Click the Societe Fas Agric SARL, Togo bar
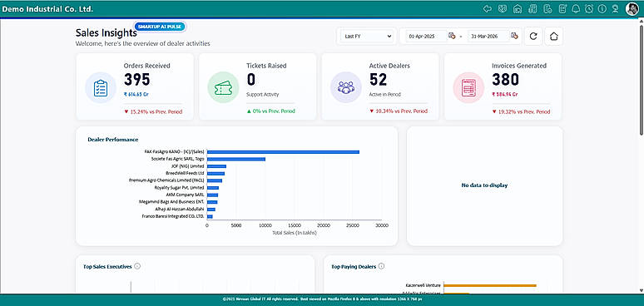Screen dimensions: 644x306 (x=236, y=159)
